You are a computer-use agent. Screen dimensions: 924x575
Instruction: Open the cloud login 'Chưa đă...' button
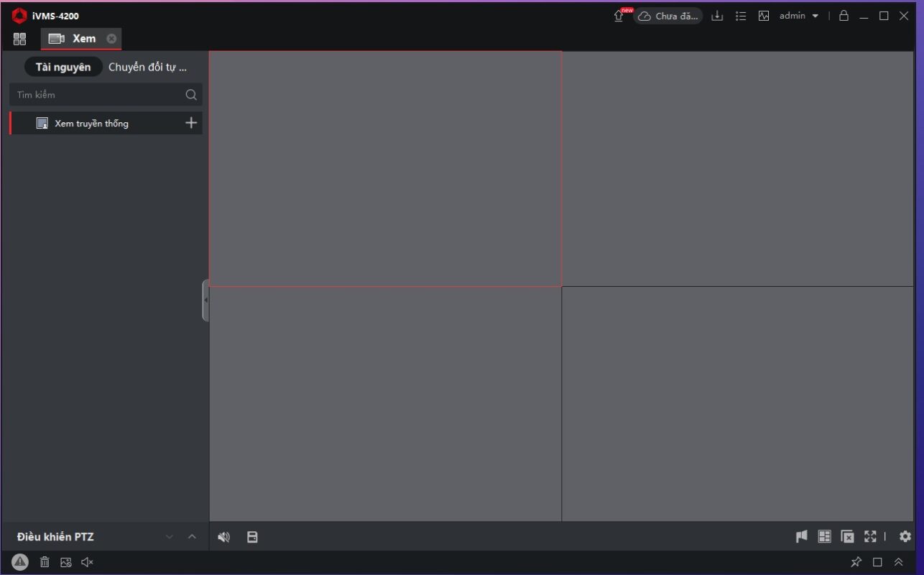(667, 16)
